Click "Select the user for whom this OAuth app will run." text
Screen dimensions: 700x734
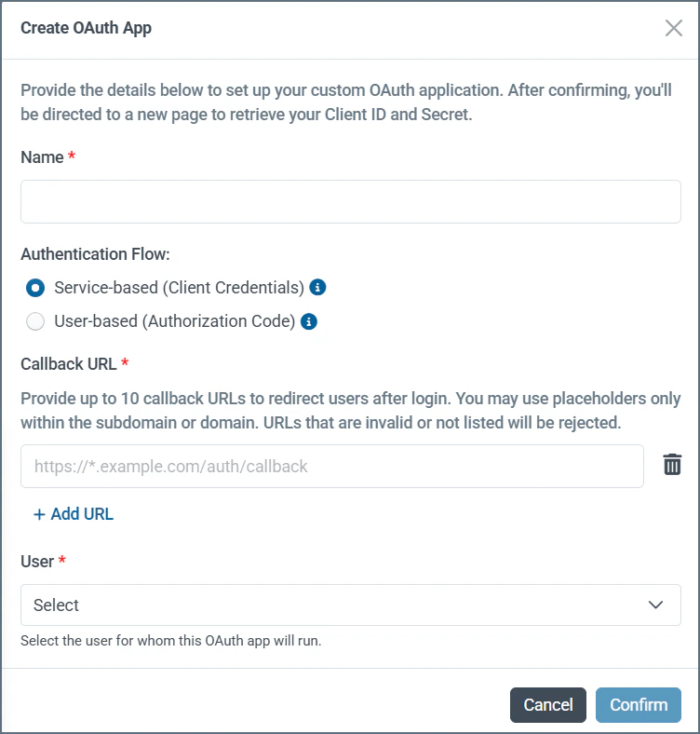pyautogui.click(x=170, y=640)
